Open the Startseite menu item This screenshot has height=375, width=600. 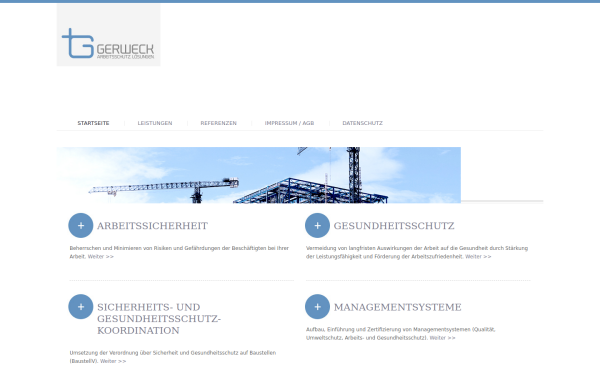[93, 123]
